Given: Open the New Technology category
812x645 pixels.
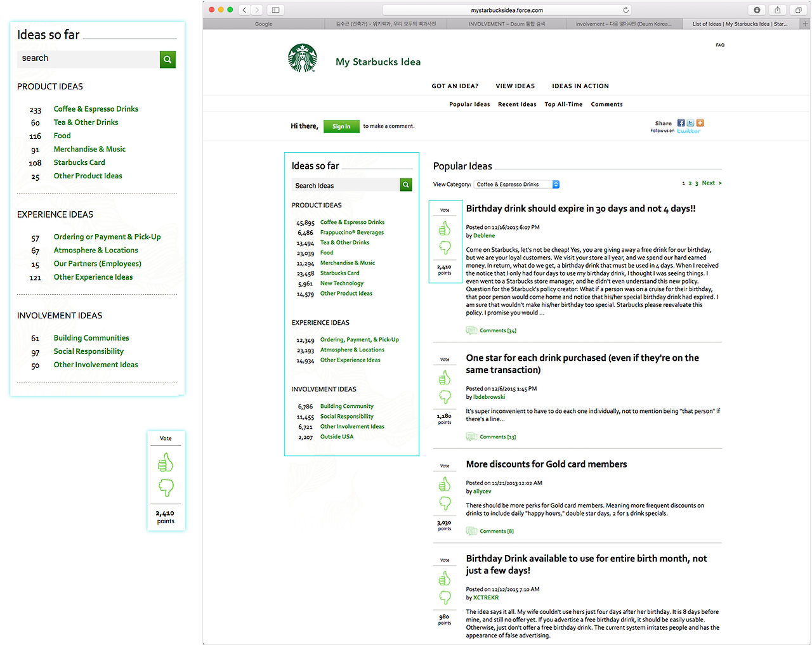Looking at the screenshot, I should point(342,283).
